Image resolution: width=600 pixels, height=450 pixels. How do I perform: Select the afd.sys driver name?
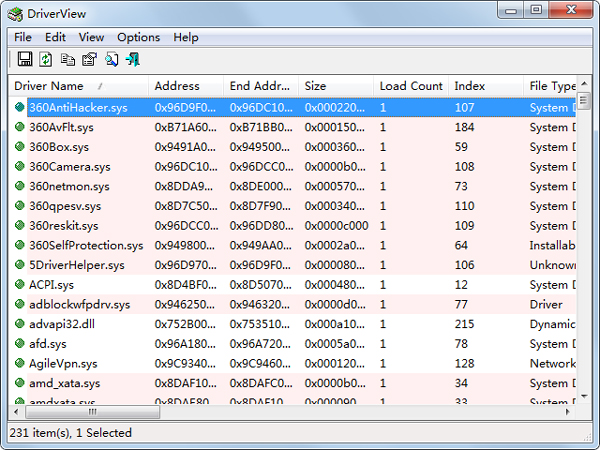coord(48,344)
